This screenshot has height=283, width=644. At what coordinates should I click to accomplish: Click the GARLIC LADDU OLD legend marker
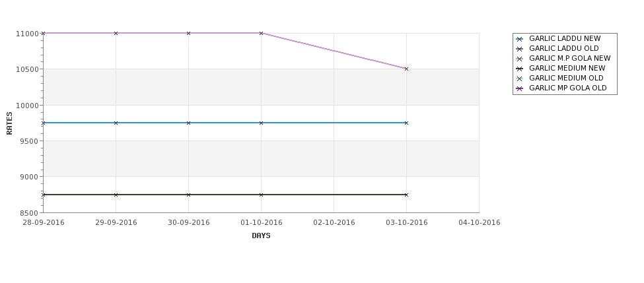tap(520, 49)
